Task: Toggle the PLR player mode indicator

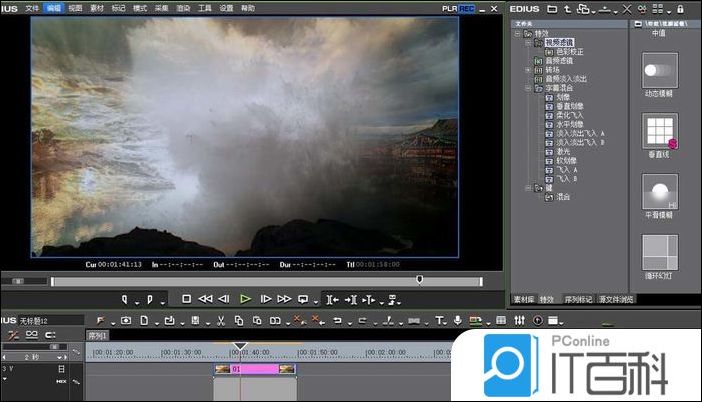Action: (450, 8)
